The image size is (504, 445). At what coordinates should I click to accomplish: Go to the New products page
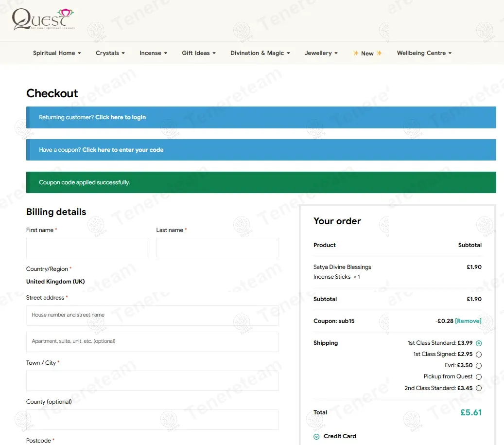[x=367, y=53]
